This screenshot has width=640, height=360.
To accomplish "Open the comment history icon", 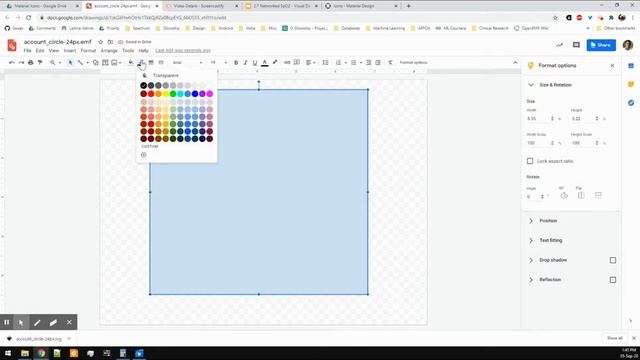I will (x=576, y=45).
